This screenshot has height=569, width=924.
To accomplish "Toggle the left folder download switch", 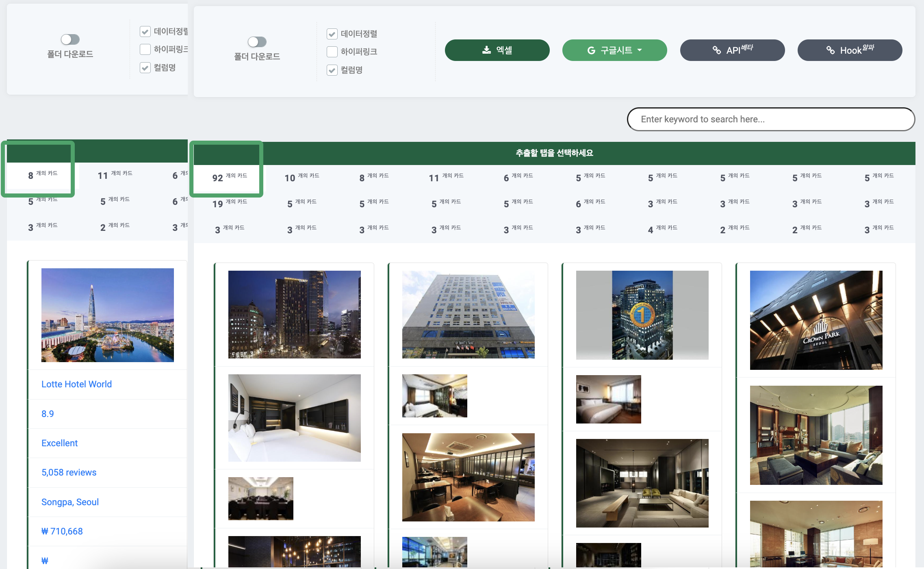I will tap(70, 39).
